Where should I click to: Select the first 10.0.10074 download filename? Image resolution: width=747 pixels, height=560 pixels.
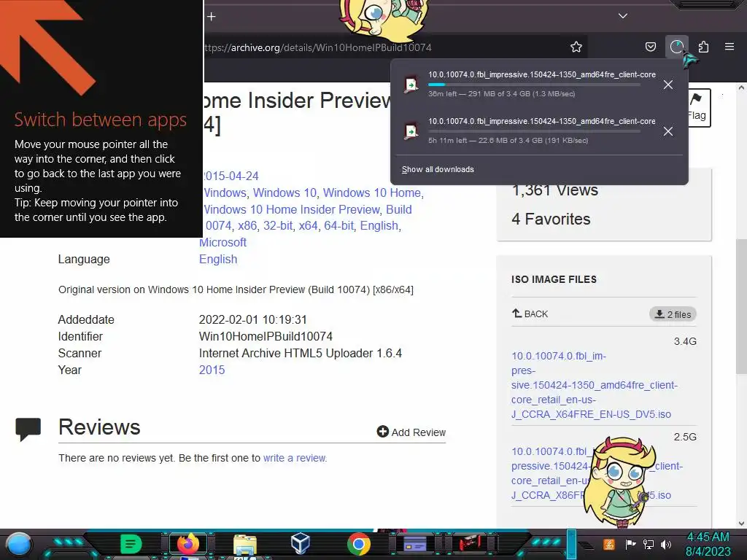(x=542, y=75)
